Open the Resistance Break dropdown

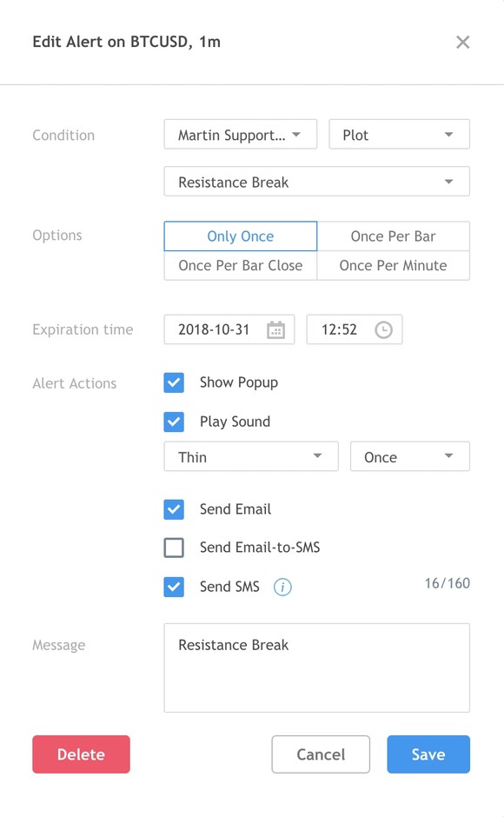click(317, 182)
